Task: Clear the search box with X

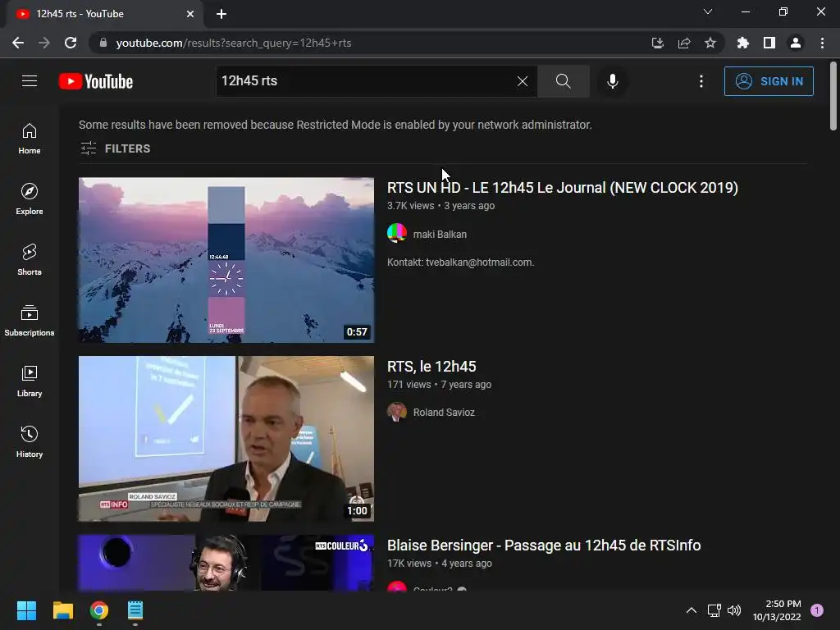Action: 523,81
